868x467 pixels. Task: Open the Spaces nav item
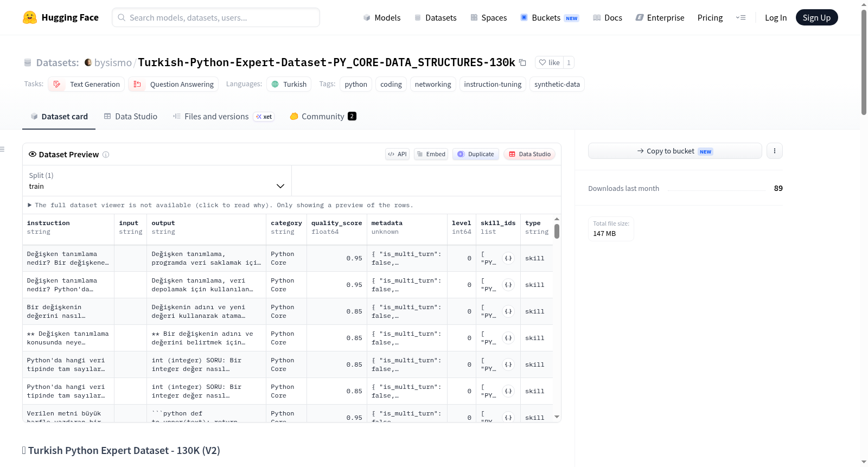pos(488,17)
